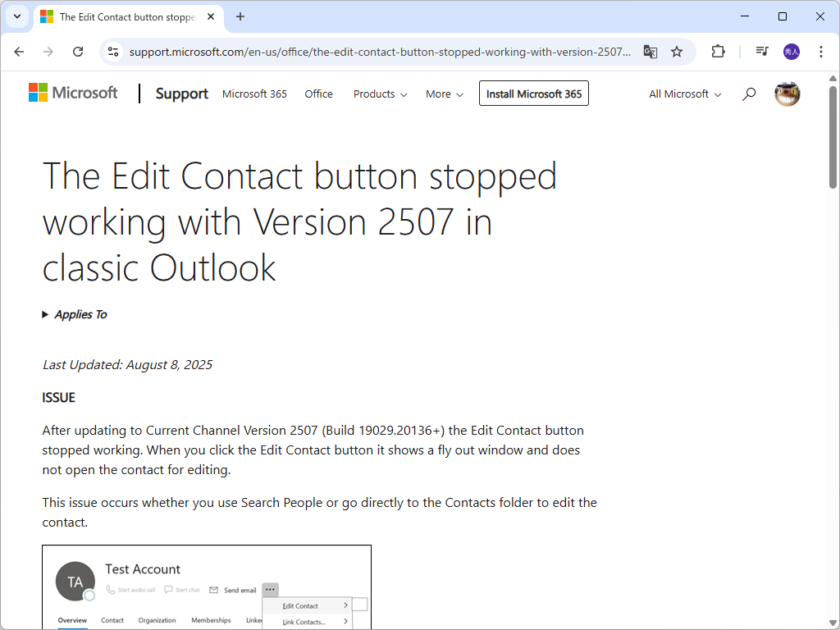Open the All Microsoft dropdown
Viewport: 840px width, 630px height.
click(x=685, y=94)
